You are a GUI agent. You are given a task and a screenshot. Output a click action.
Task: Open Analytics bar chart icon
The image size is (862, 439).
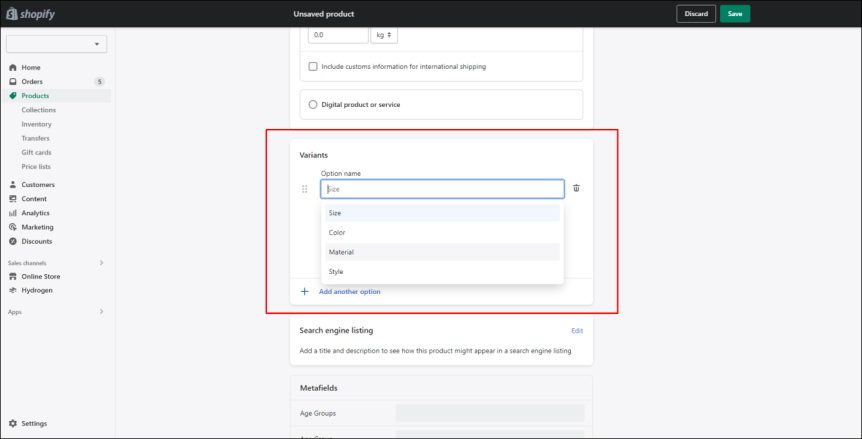tap(13, 213)
